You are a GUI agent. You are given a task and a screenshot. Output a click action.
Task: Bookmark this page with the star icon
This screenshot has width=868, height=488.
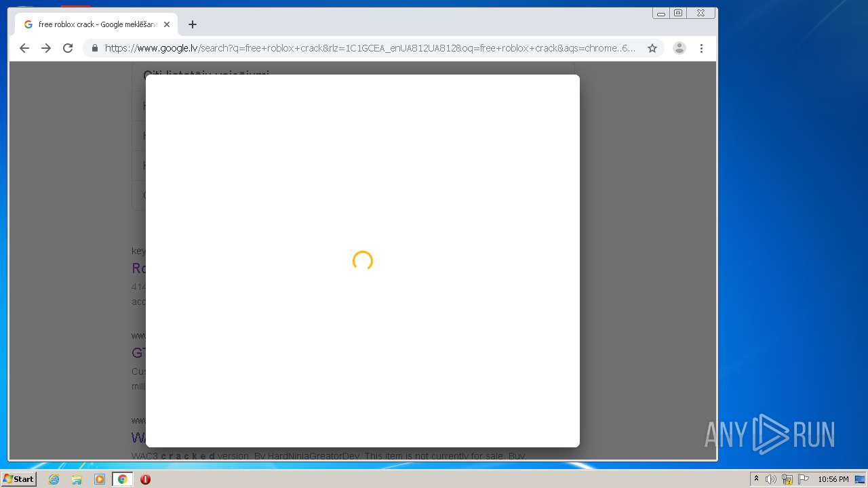tap(652, 48)
